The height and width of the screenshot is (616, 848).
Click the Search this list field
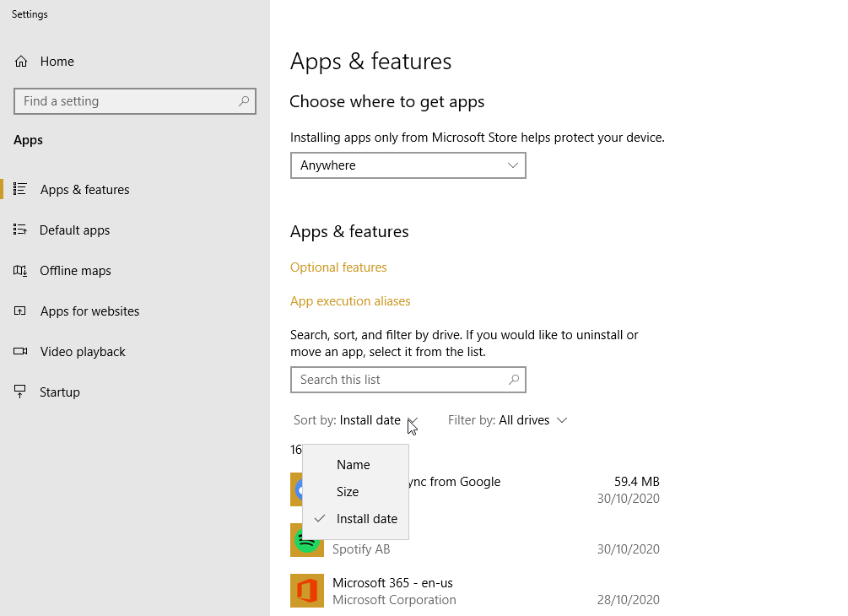click(408, 380)
